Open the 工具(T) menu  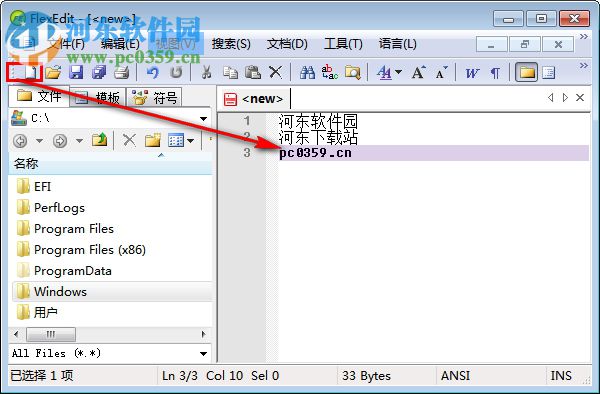[343, 44]
